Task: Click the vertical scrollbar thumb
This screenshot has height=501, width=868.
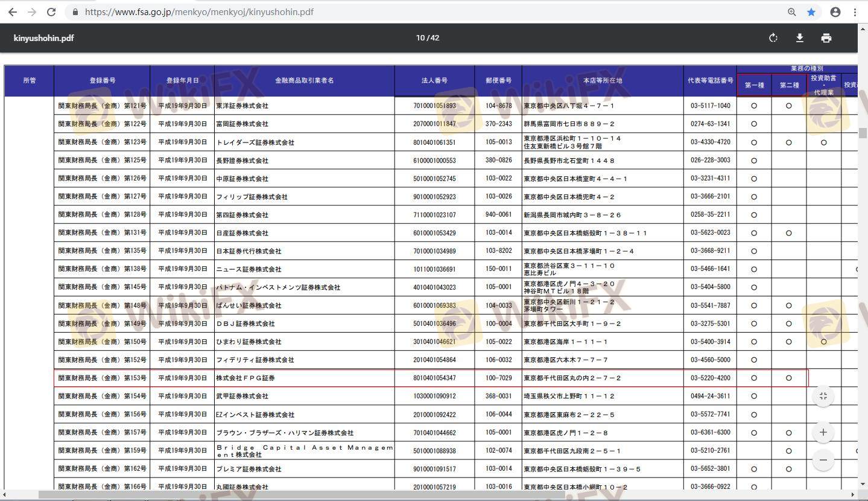Action: click(863, 133)
